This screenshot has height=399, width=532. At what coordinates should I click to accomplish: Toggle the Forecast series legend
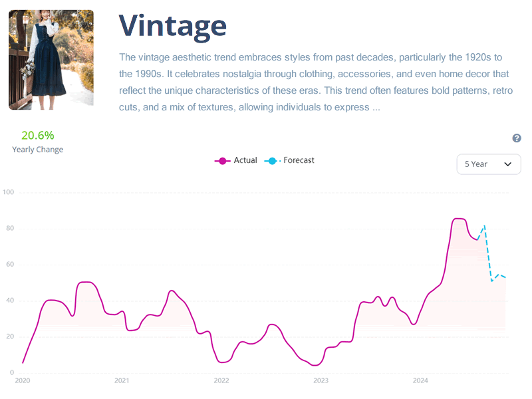pos(289,160)
